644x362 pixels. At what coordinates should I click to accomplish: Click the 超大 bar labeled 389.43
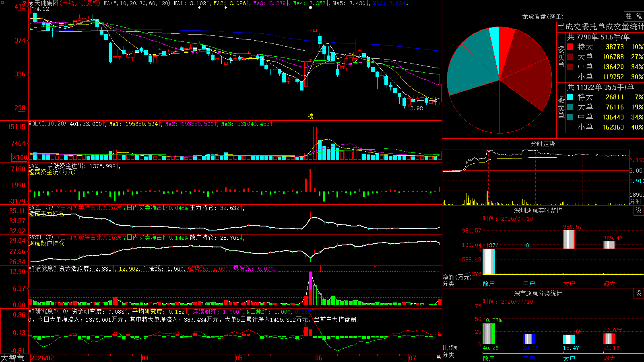point(609,245)
